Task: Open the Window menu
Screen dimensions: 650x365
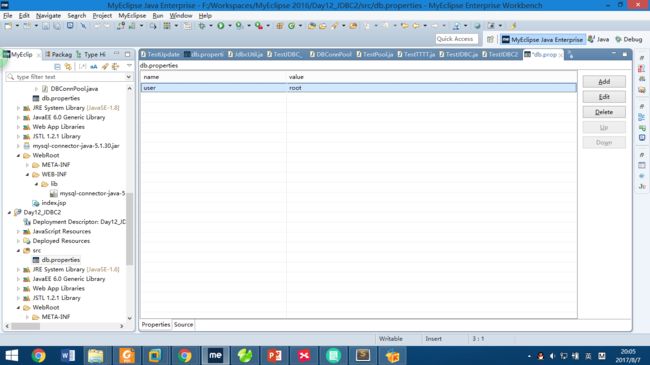Action: point(181,15)
